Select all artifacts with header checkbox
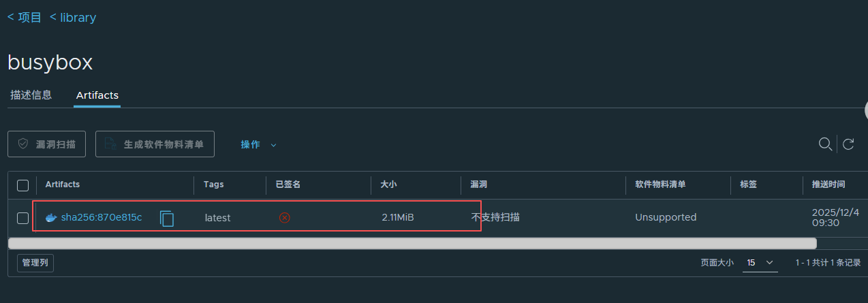Viewport: 868px width, 303px height. coord(22,185)
